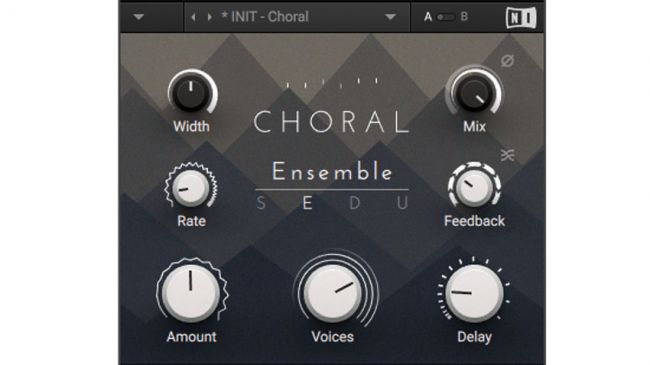Toggle the A/B comparison switch
The width and height of the screenshot is (650, 365).
(446, 17)
